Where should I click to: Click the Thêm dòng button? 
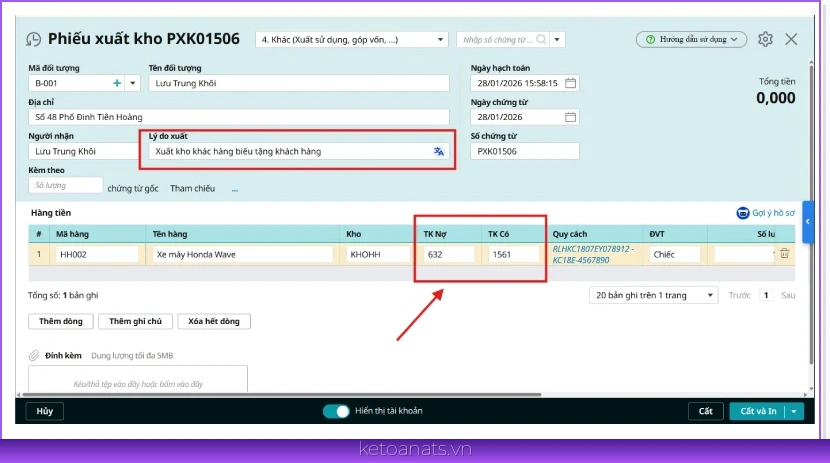[x=61, y=321]
